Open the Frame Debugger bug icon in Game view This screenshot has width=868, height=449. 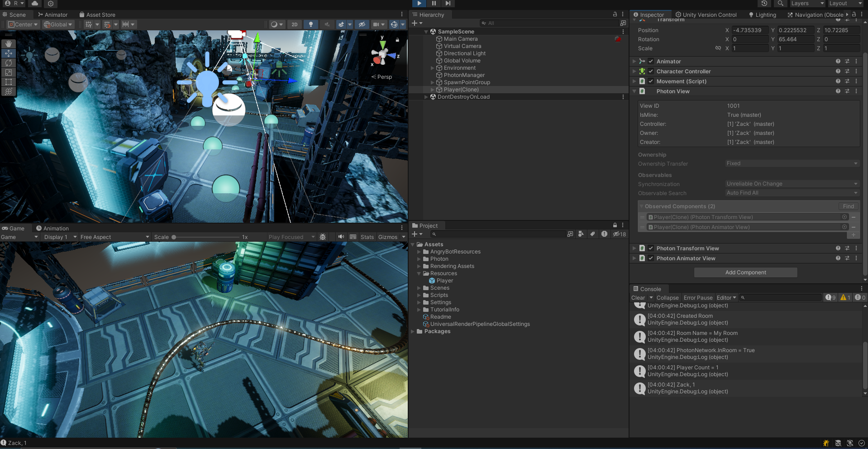click(323, 237)
